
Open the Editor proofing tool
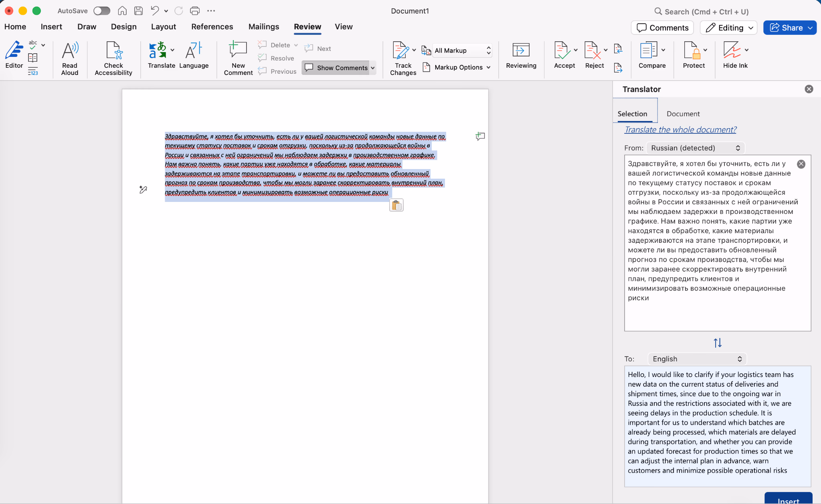tap(14, 55)
